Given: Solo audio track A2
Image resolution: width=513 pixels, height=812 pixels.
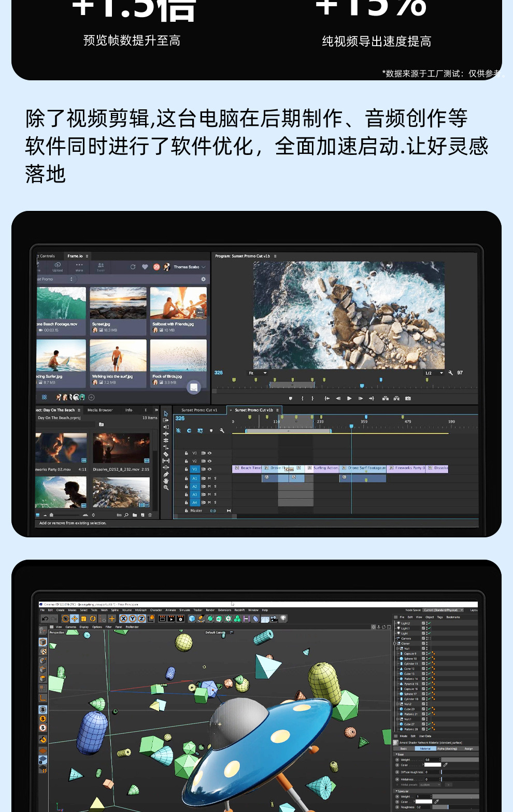Looking at the screenshot, I should (215, 486).
